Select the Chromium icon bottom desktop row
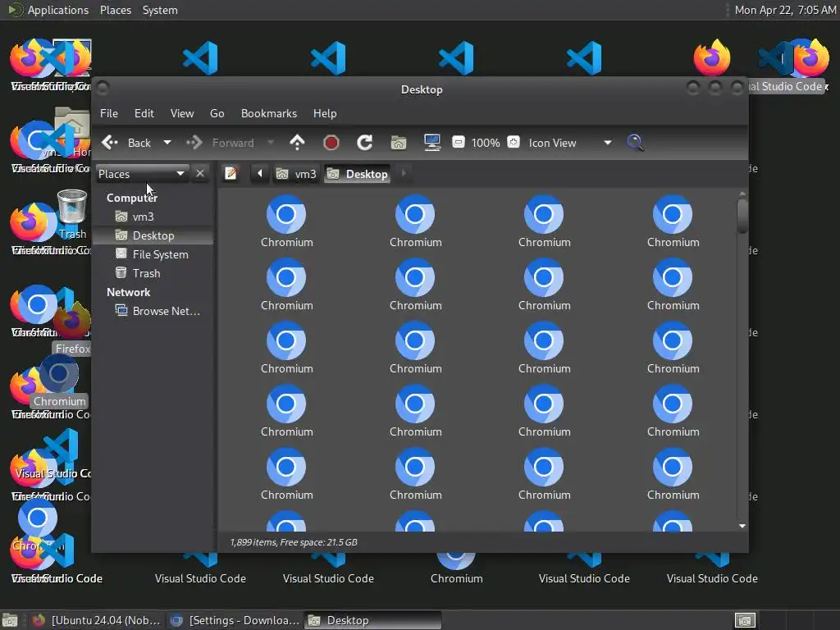The width and height of the screenshot is (840, 630). tap(456, 569)
